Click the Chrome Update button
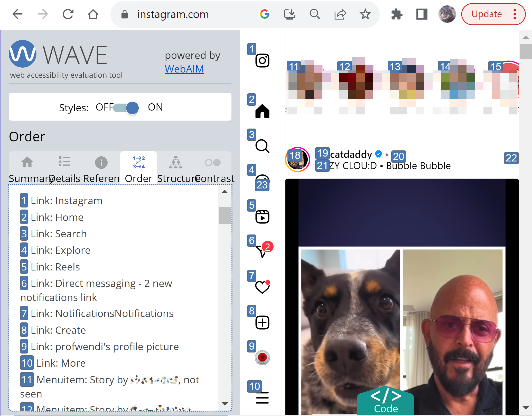This screenshot has width=532, height=416. point(487,14)
